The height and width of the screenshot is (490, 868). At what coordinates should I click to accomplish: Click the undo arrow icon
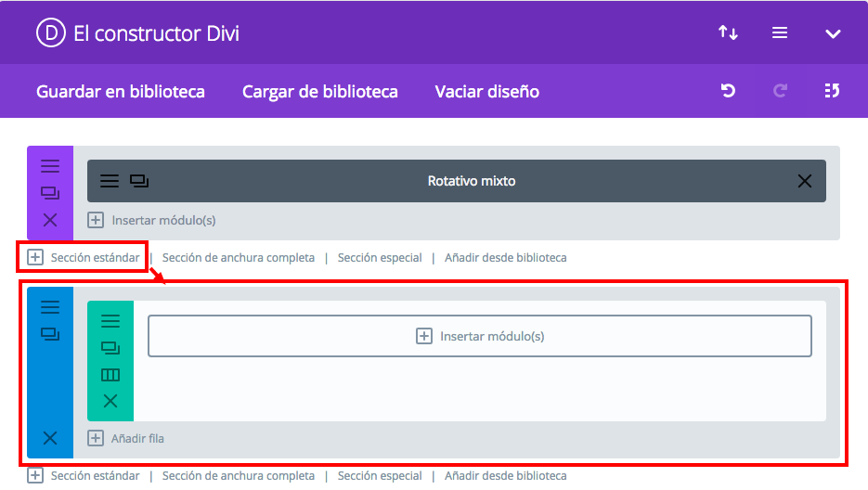[729, 91]
